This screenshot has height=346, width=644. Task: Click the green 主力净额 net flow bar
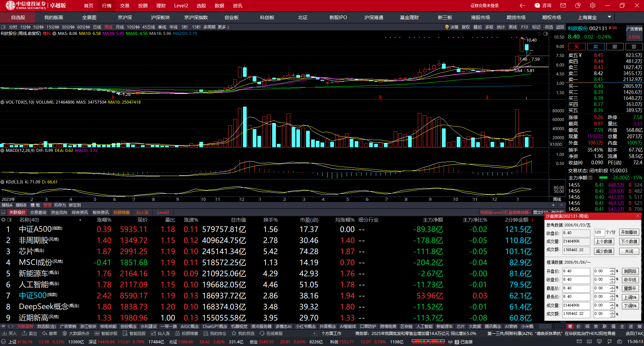603,178
